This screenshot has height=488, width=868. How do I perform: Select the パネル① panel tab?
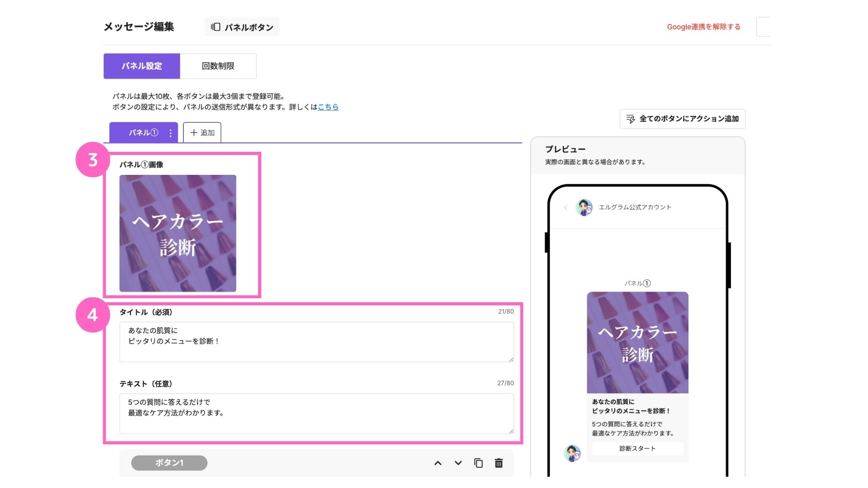pos(143,133)
